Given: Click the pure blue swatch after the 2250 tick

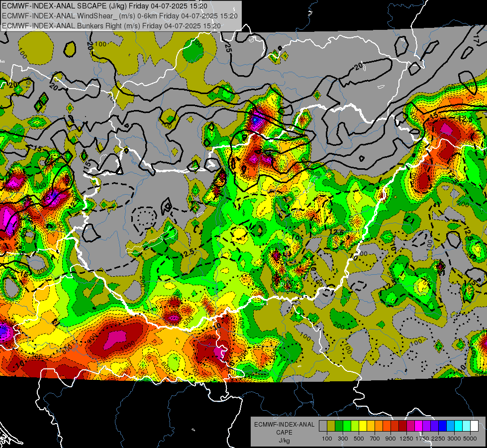Looking at the screenshot, I should [443, 426].
